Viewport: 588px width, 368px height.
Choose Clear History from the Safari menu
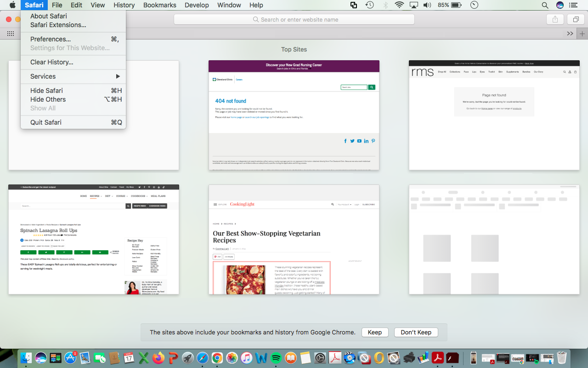[73, 62]
